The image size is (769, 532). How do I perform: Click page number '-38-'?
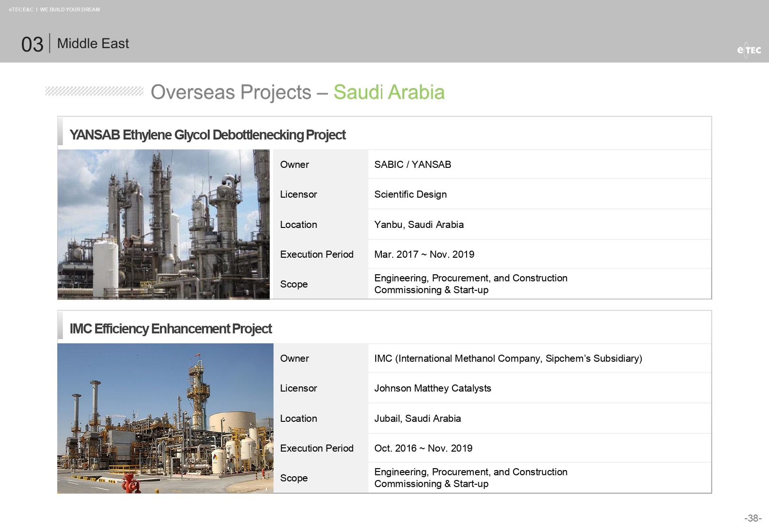[753, 518]
